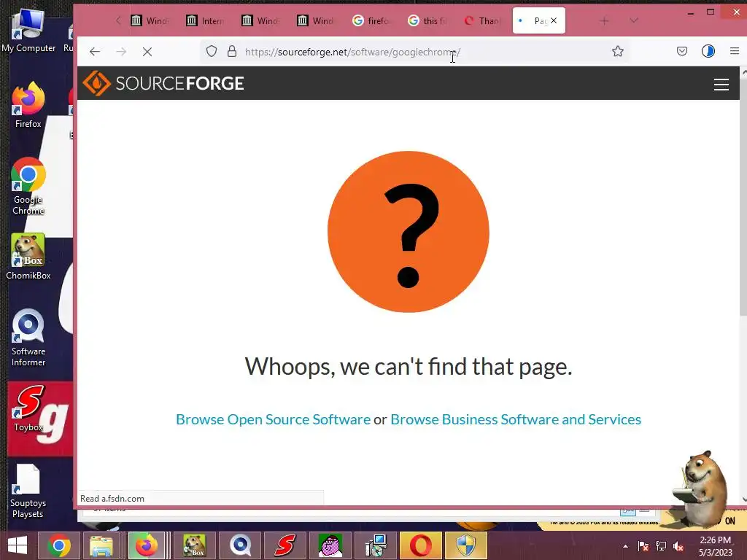Open Software Informer desktop shortcut
This screenshot has width=747, height=560.
point(28,338)
